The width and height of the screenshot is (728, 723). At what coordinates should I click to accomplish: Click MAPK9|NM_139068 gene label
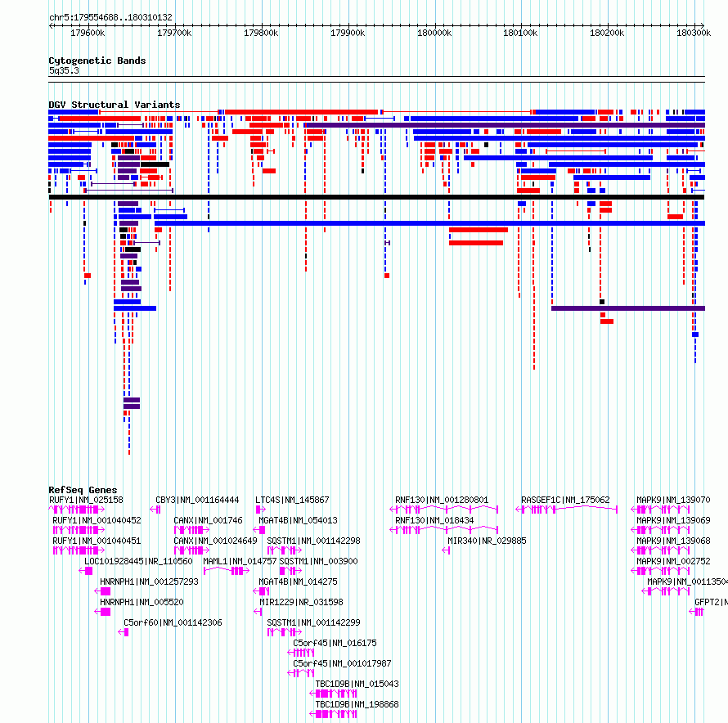pyautogui.click(x=673, y=541)
